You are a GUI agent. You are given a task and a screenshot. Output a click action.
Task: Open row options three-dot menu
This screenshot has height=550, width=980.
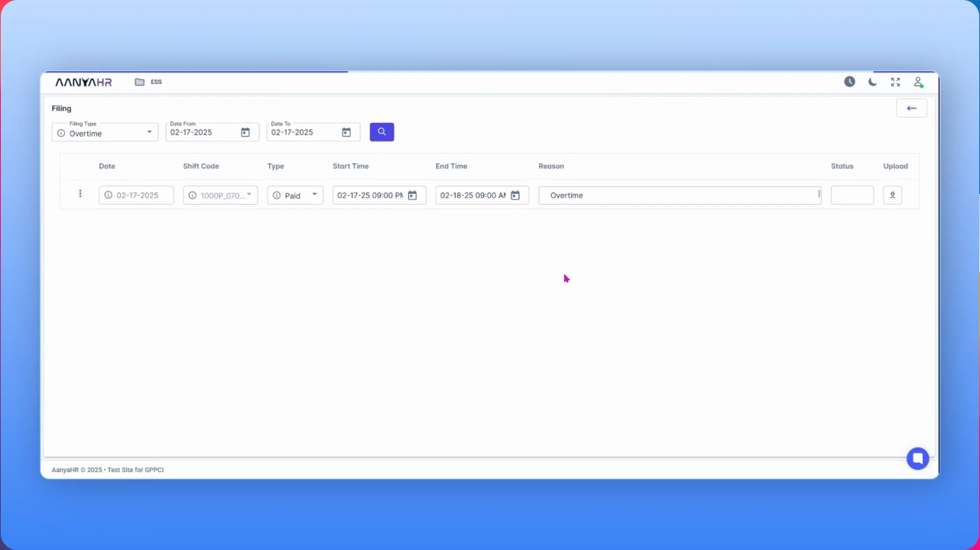[x=80, y=194]
